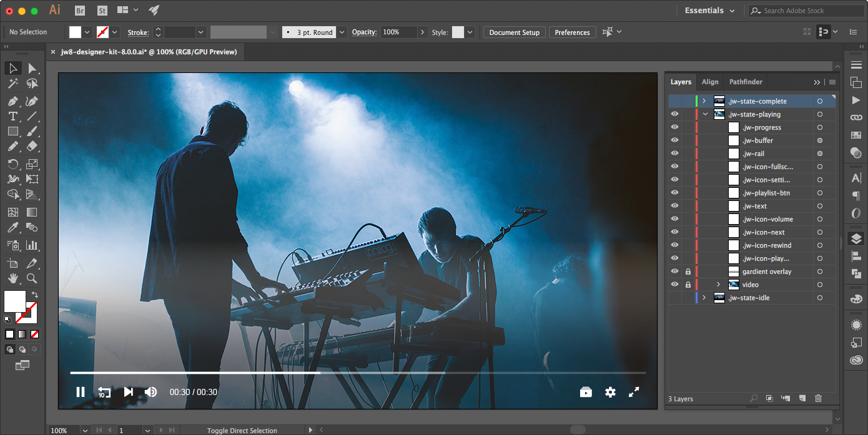Image resolution: width=868 pixels, height=435 pixels.
Task: Select the Magic Wand tool
Action: (12, 84)
